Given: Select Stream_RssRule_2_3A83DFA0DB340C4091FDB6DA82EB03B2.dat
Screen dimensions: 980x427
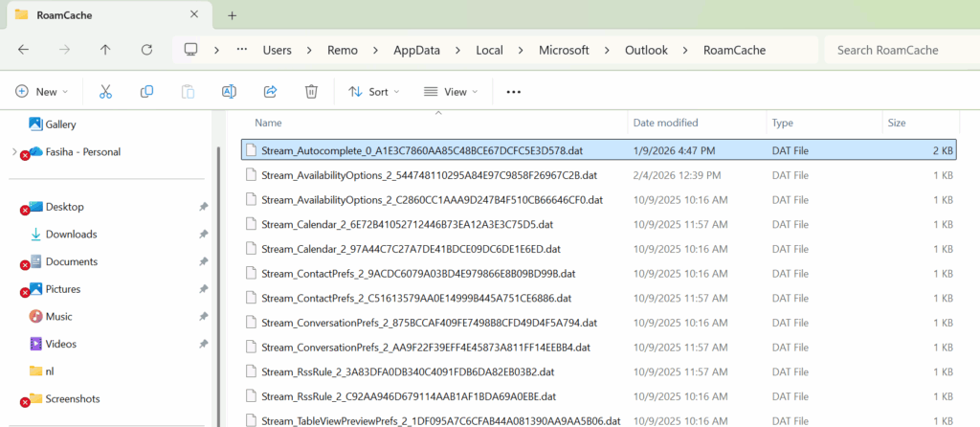Looking at the screenshot, I should click(599, 372).
